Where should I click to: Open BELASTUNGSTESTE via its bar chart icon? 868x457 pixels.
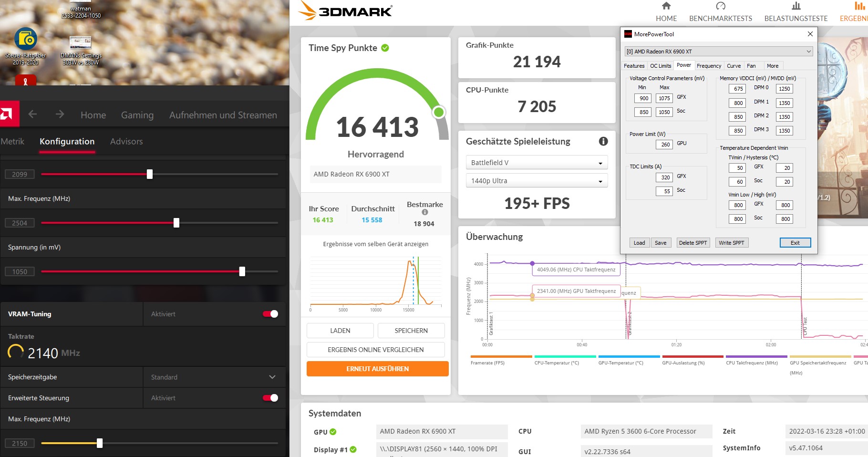(796, 6)
